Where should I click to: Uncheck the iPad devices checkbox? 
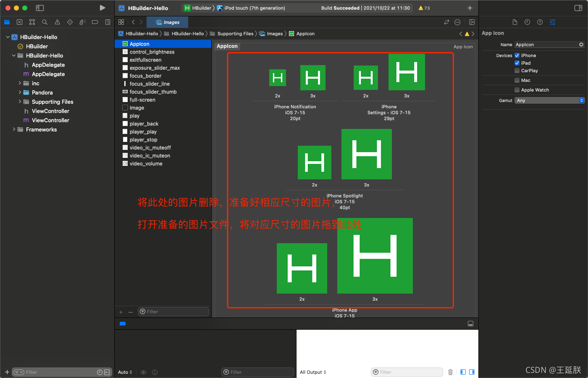tap(517, 63)
